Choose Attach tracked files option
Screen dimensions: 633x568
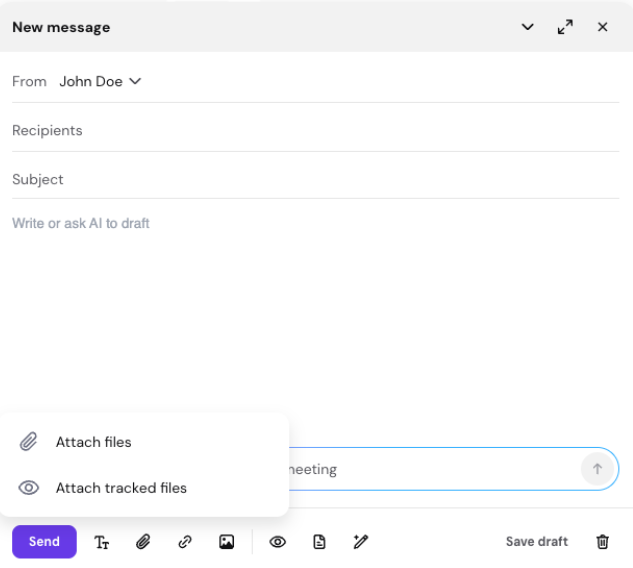[121, 488]
